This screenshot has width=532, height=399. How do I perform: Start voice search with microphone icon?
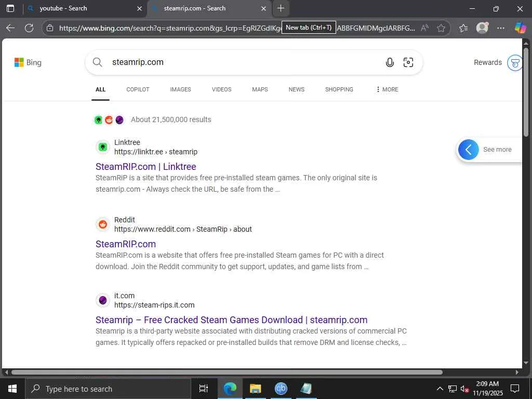tap(390, 62)
